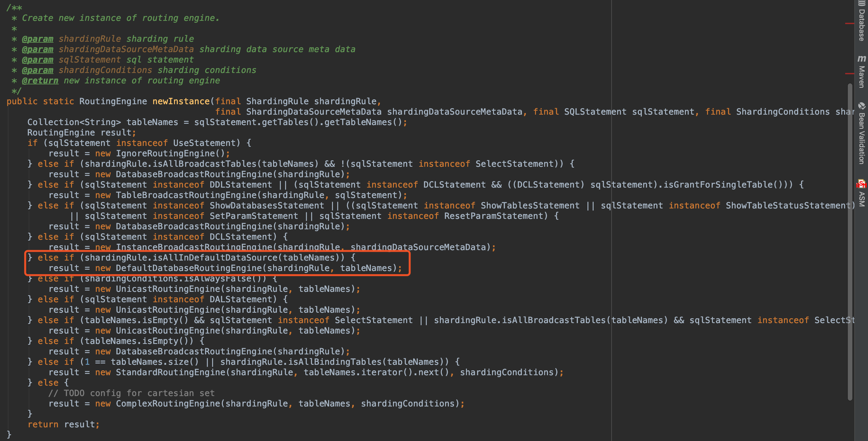Image resolution: width=868 pixels, height=441 pixels.
Task: Click @param tag before shardingRule
Action: 37,39
